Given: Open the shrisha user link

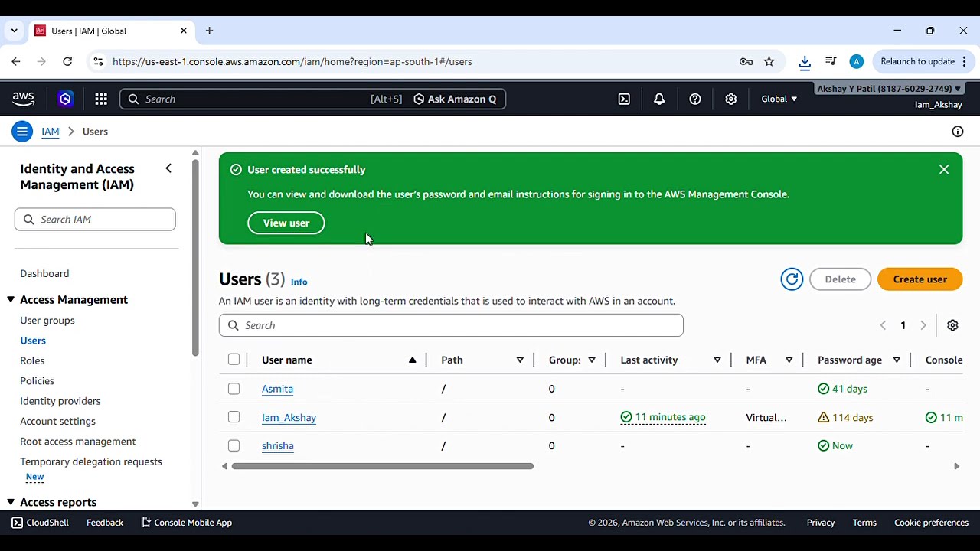Looking at the screenshot, I should 277,446.
